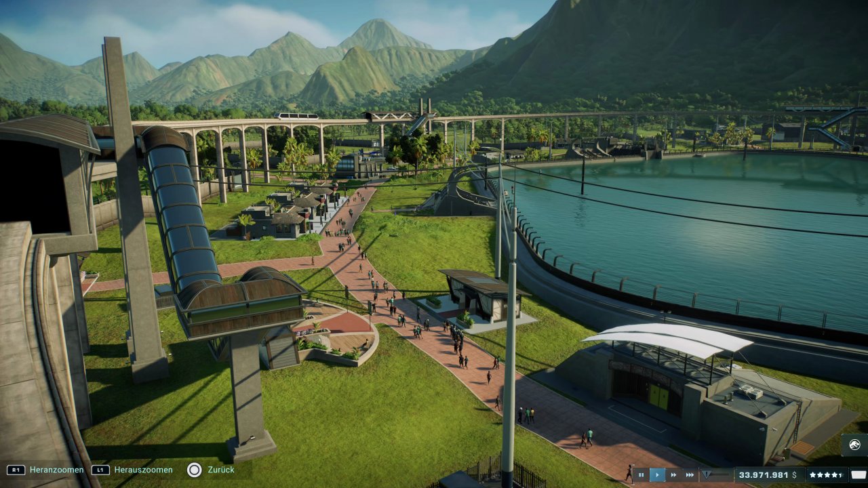The image size is (868, 488).
Task: Open the park star rating
Action: [827, 475]
